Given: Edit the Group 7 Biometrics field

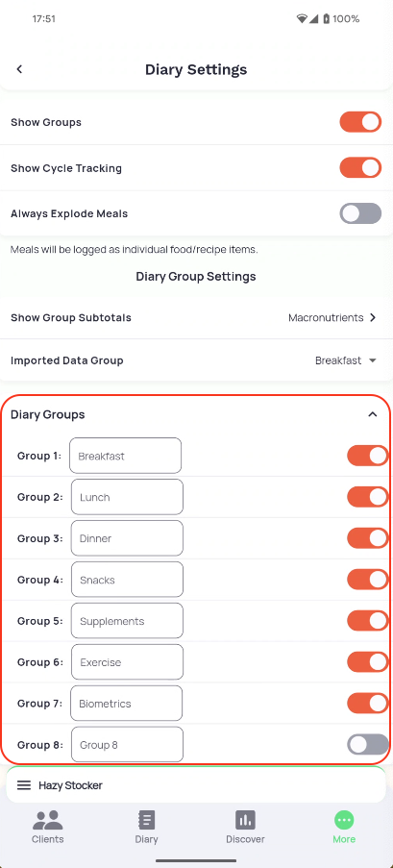Looking at the screenshot, I should click(126, 703).
